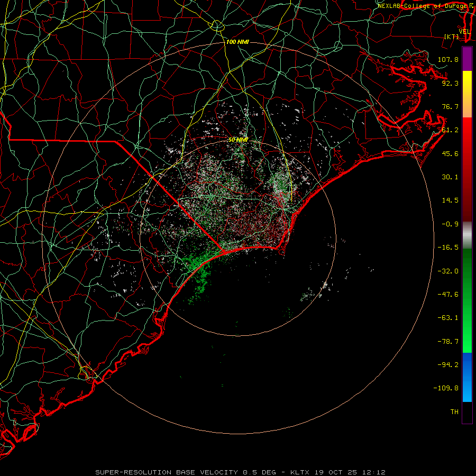Click the blue color band on the velocity scale
Image resolution: width=476 pixels, height=476 pixels.
coord(467,377)
